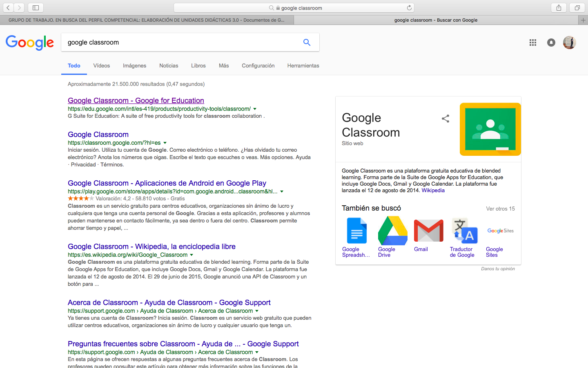Add a new tab with plus button
Image resolution: width=588 pixels, height=368 pixels.
[583, 20]
